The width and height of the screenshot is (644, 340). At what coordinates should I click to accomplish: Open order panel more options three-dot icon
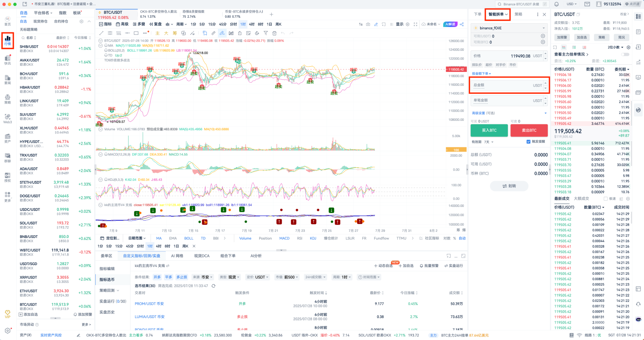(x=538, y=14)
